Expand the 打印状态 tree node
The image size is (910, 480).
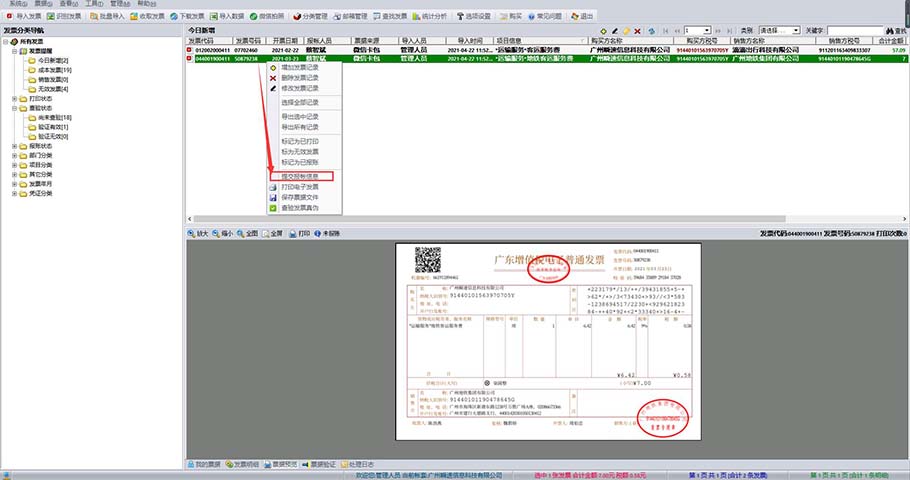(14, 99)
